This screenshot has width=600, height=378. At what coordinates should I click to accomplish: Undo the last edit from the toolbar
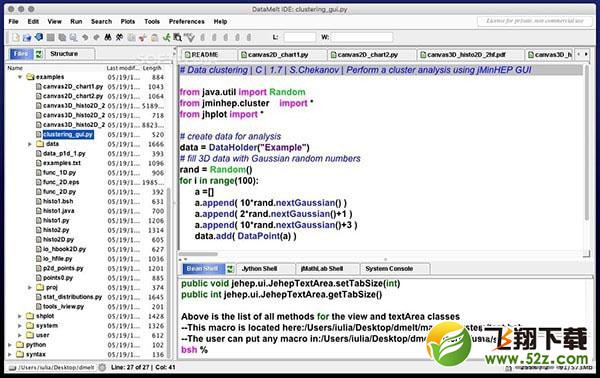click(x=85, y=37)
